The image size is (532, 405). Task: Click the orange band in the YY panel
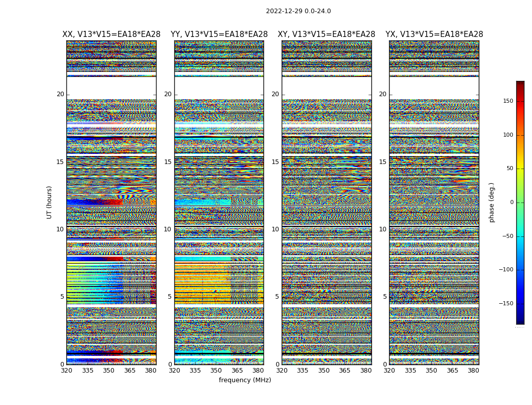point(203,283)
